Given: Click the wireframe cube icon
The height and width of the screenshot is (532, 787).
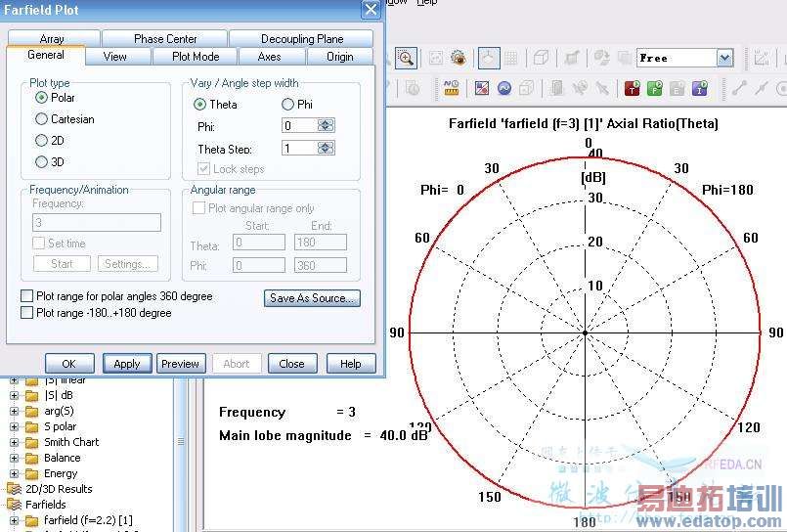Looking at the screenshot, I should 541,59.
